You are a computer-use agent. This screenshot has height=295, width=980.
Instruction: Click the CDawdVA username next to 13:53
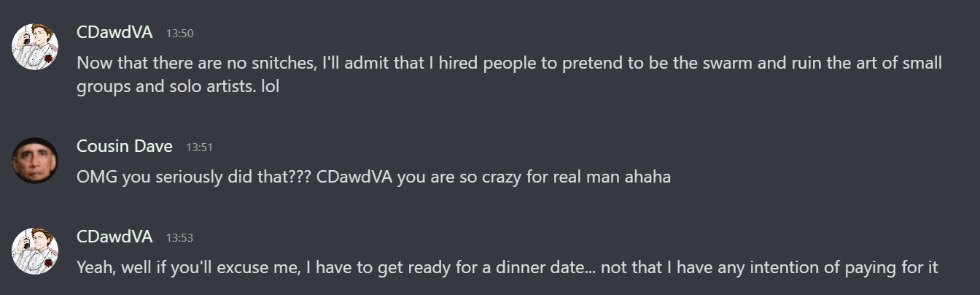114,237
